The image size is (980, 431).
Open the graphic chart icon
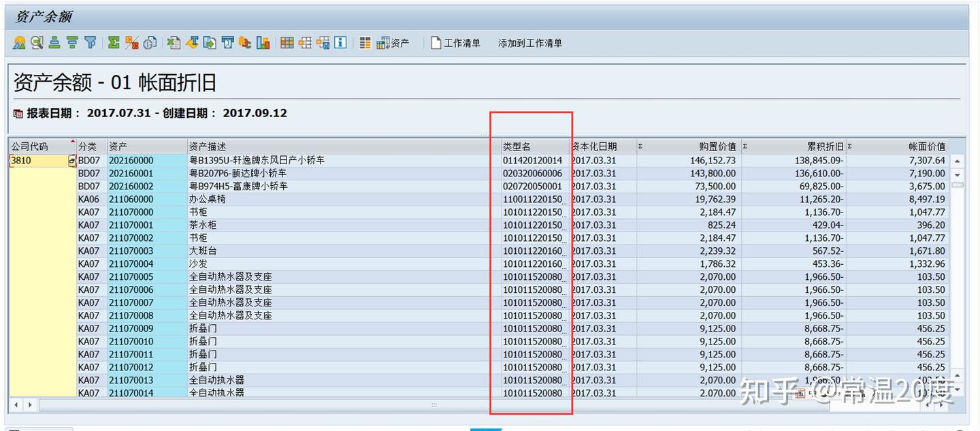point(263,42)
